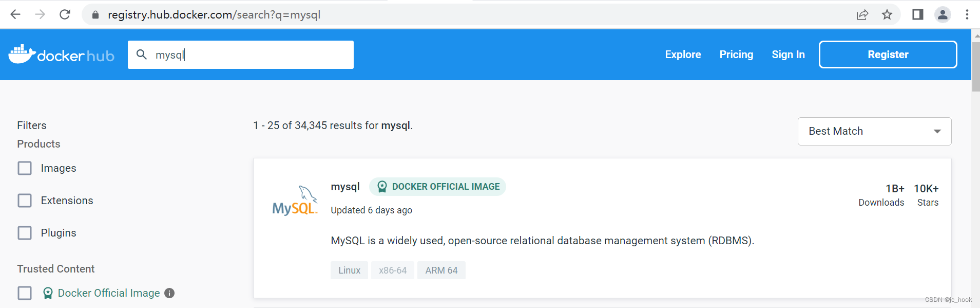
Task: Toggle the Docker Official Image checkbox
Action: (x=25, y=293)
